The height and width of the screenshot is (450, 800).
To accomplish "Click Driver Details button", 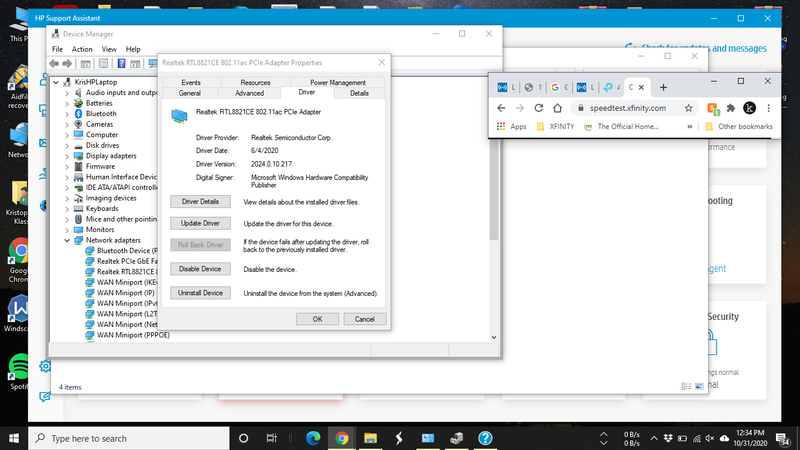I will [x=200, y=202].
